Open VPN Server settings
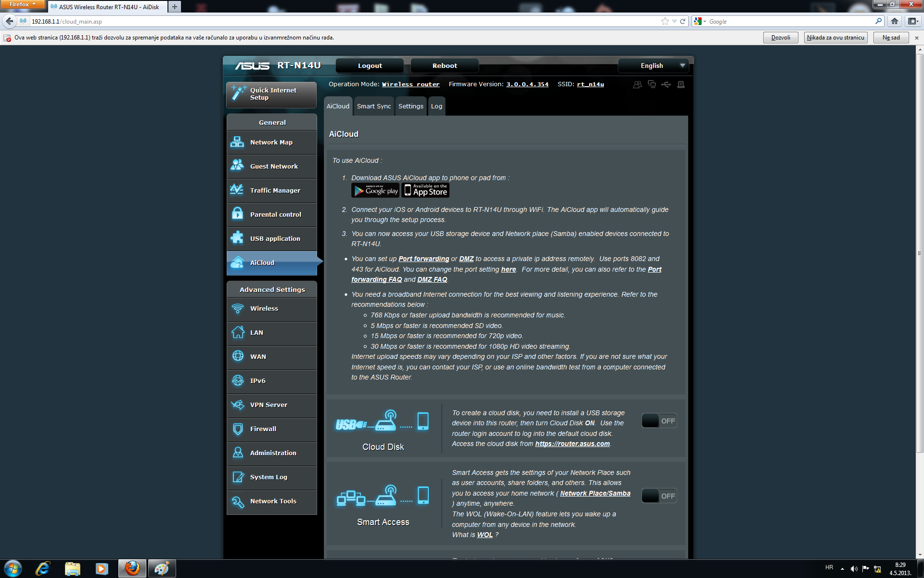 271,405
